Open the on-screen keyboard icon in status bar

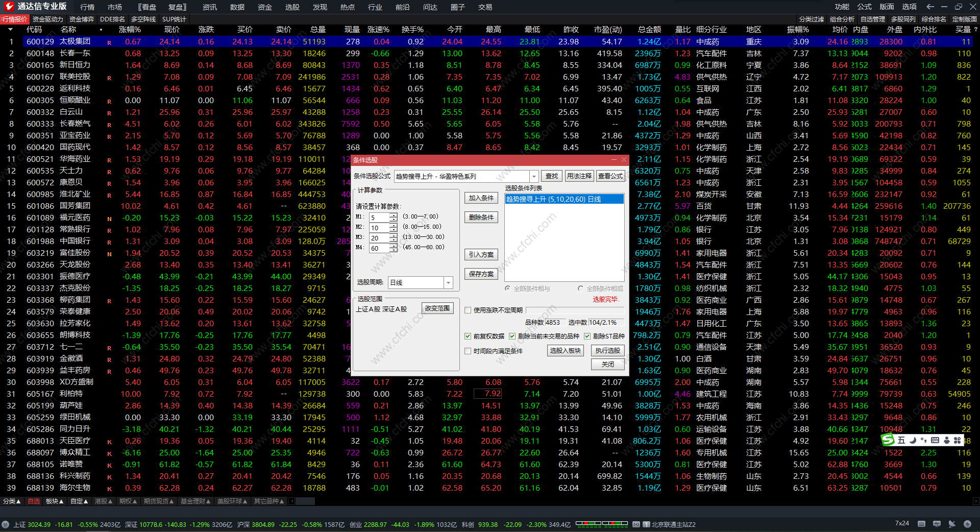[921, 524]
